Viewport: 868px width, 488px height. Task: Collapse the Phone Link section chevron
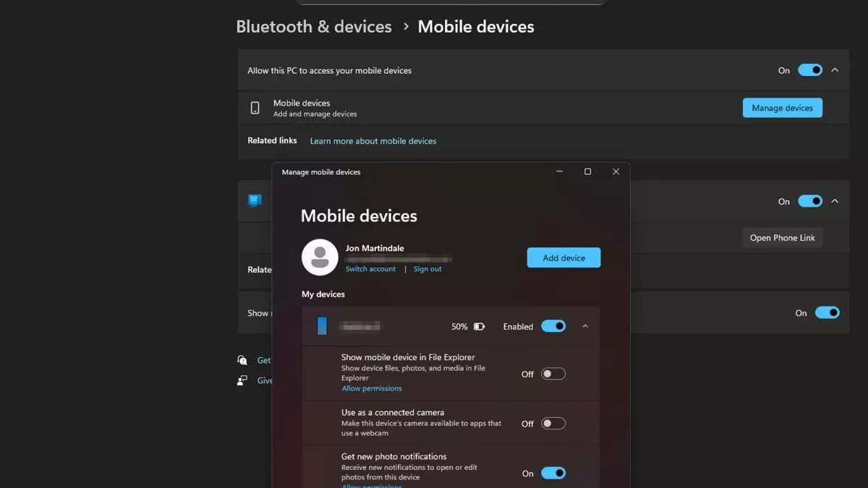pos(835,201)
